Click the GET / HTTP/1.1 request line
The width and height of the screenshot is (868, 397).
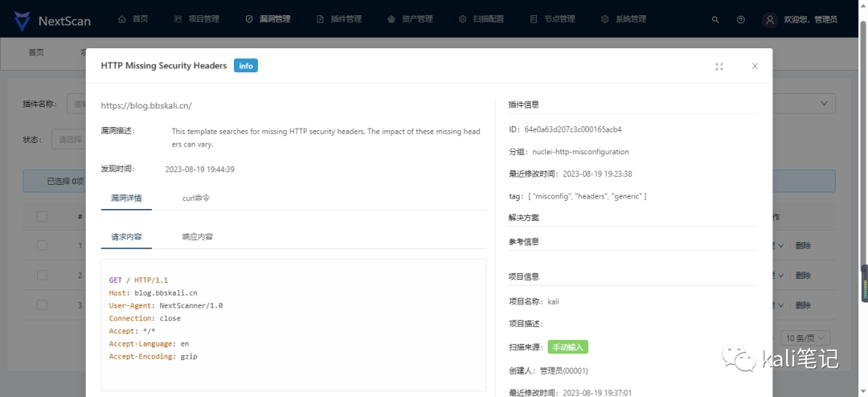tap(138, 280)
